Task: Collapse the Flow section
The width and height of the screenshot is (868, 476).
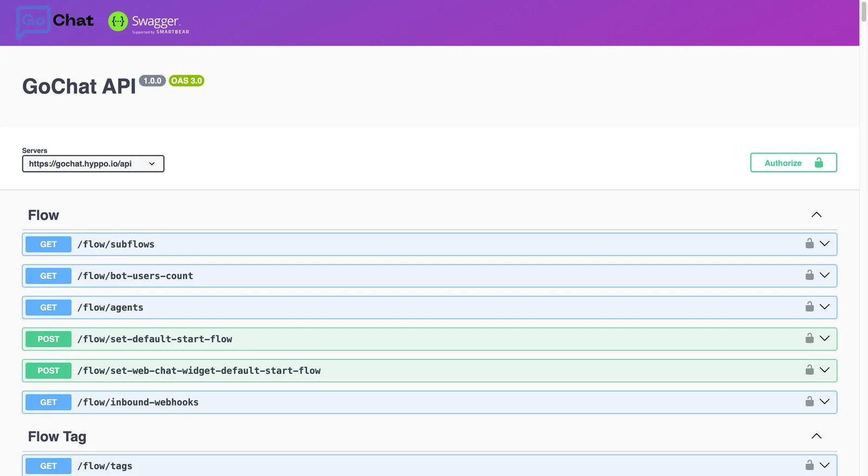Action: (816, 215)
